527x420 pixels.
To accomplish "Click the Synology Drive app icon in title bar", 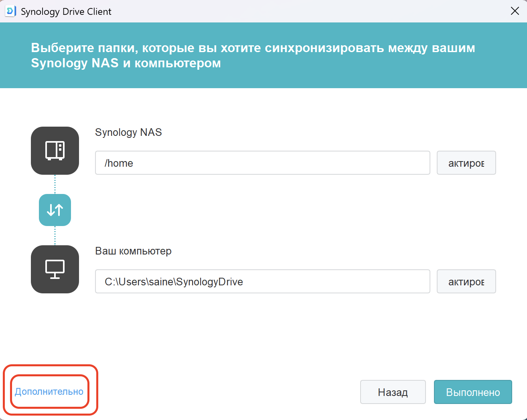I will click(x=10, y=11).
